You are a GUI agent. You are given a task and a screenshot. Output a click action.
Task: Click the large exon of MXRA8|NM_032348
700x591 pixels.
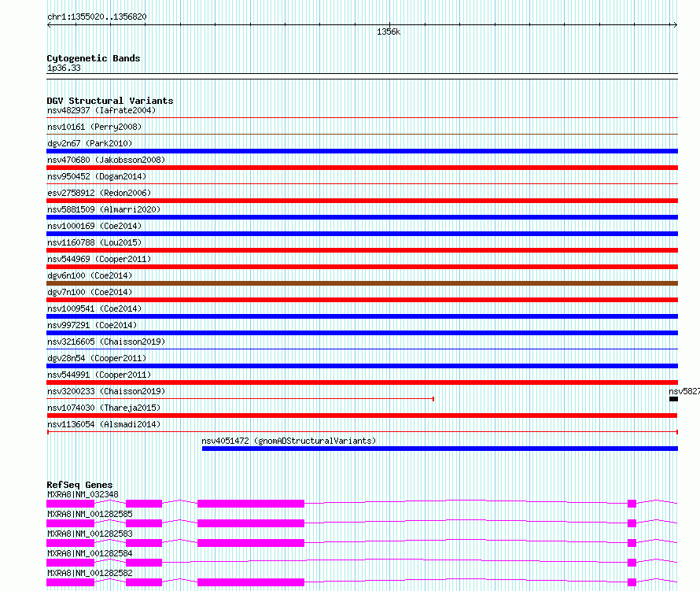[251, 504]
